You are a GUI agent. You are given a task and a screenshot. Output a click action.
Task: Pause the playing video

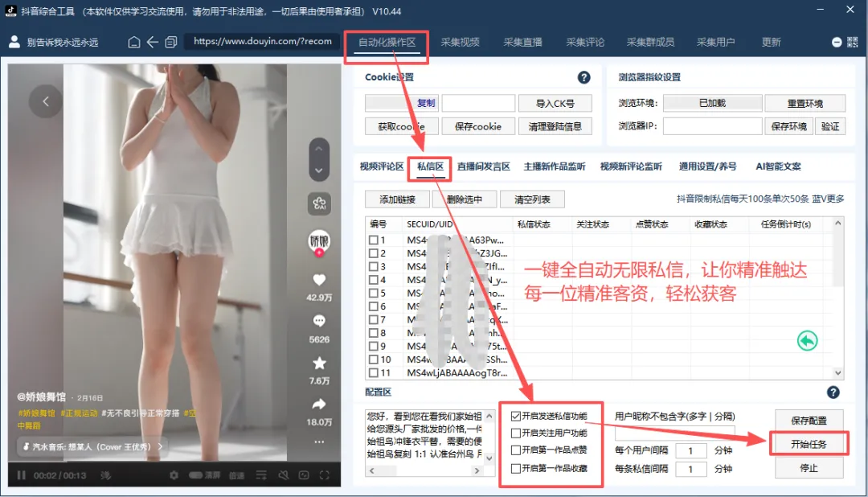coord(22,474)
